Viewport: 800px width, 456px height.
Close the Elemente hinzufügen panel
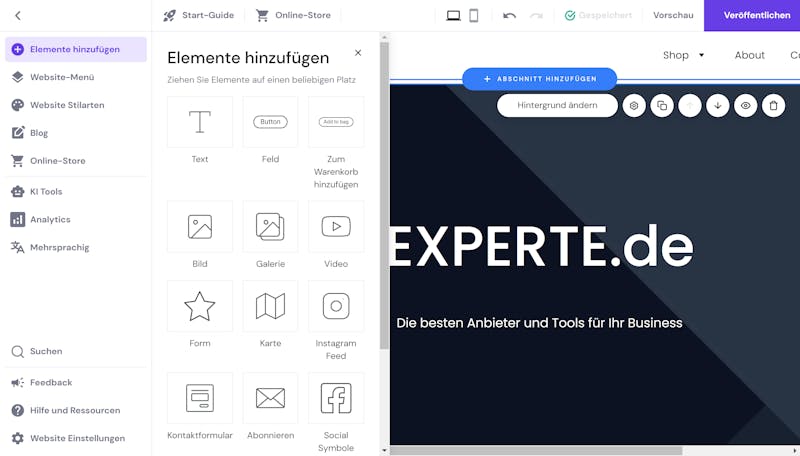click(358, 53)
